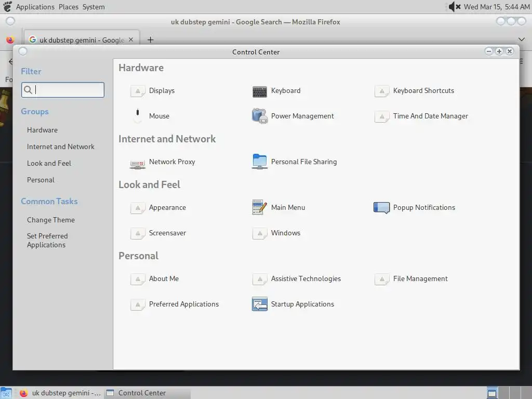Viewport: 532px width, 399px height.
Task: Jump to Look and Feel group
Action: [x=49, y=163]
